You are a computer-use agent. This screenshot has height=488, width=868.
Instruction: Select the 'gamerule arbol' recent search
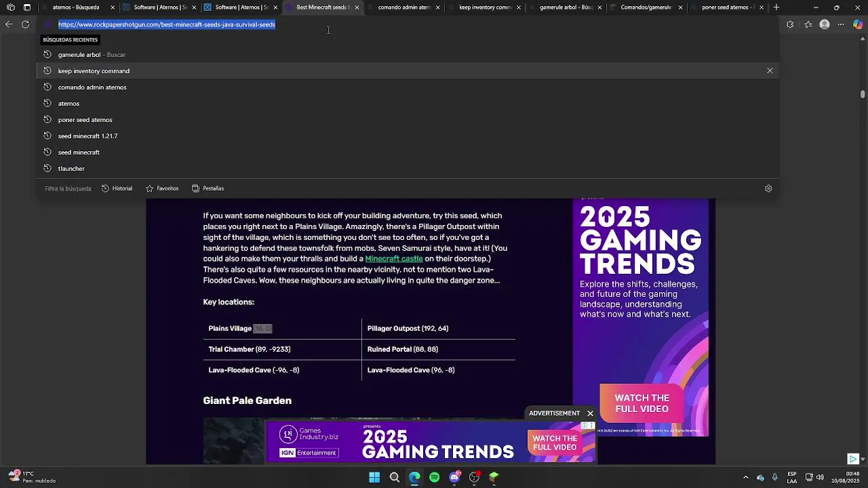click(x=407, y=54)
